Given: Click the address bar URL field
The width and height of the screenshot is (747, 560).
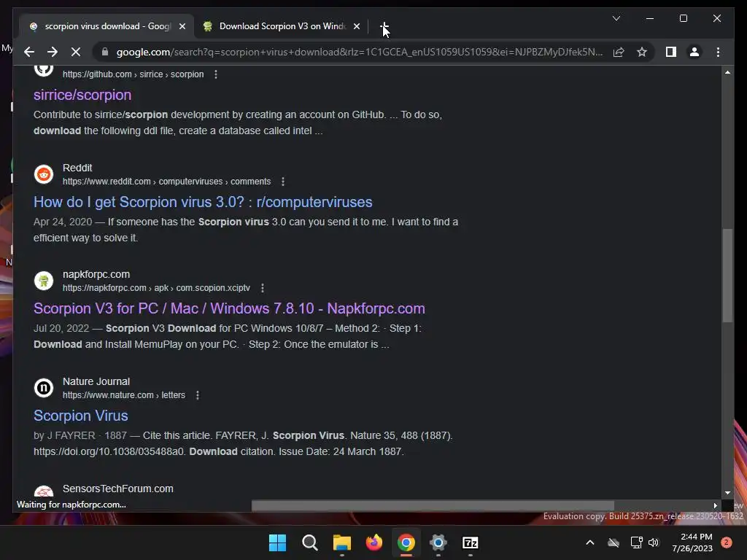Looking at the screenshot, I should pos(359,52).
